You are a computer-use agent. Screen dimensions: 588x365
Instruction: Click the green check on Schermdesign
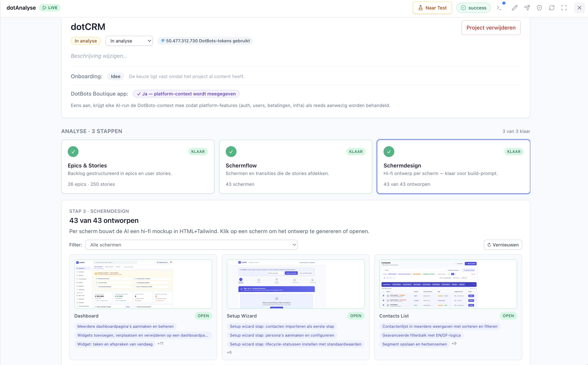389,152
